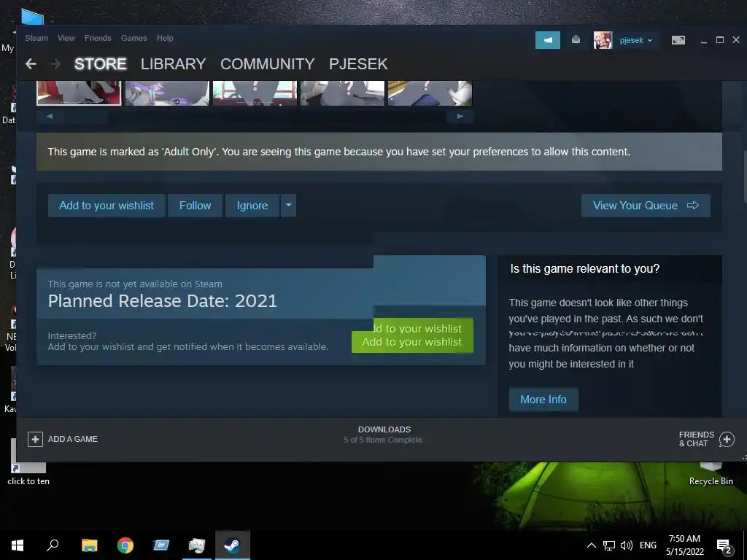This screenshot has width=747, height=560.
Task: Expand the Ignore options dropdown arrow
Action: [x=288, y=205]
